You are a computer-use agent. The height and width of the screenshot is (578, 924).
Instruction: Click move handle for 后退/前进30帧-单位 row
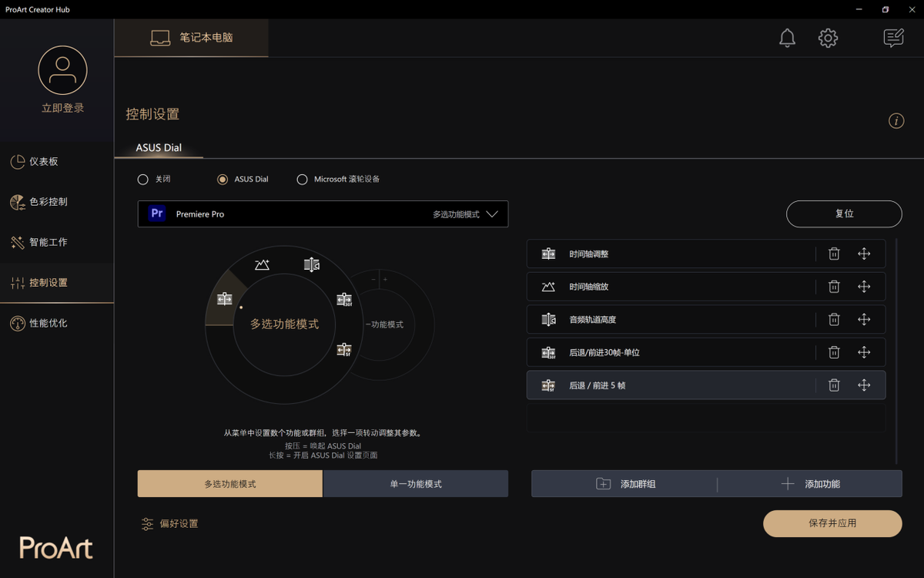(864, 352)
